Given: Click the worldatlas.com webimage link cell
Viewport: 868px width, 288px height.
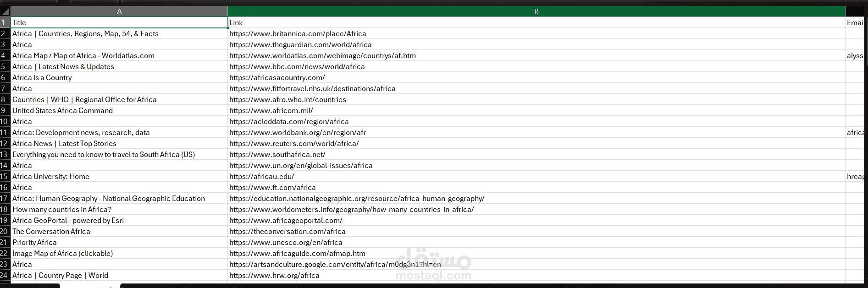Looking at the screenshot, I should [536, 55].
